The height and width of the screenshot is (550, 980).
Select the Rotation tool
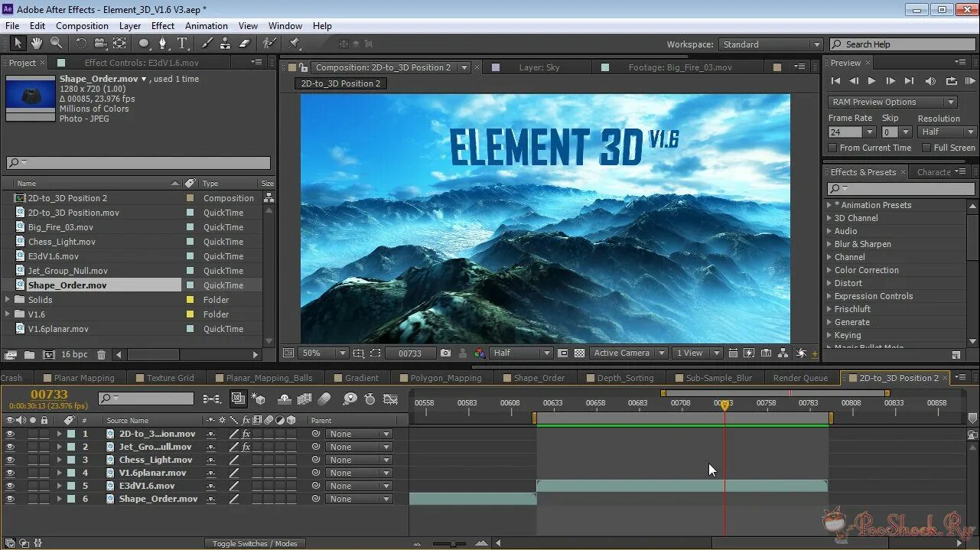pyautogui.click(x=80, y=44)
